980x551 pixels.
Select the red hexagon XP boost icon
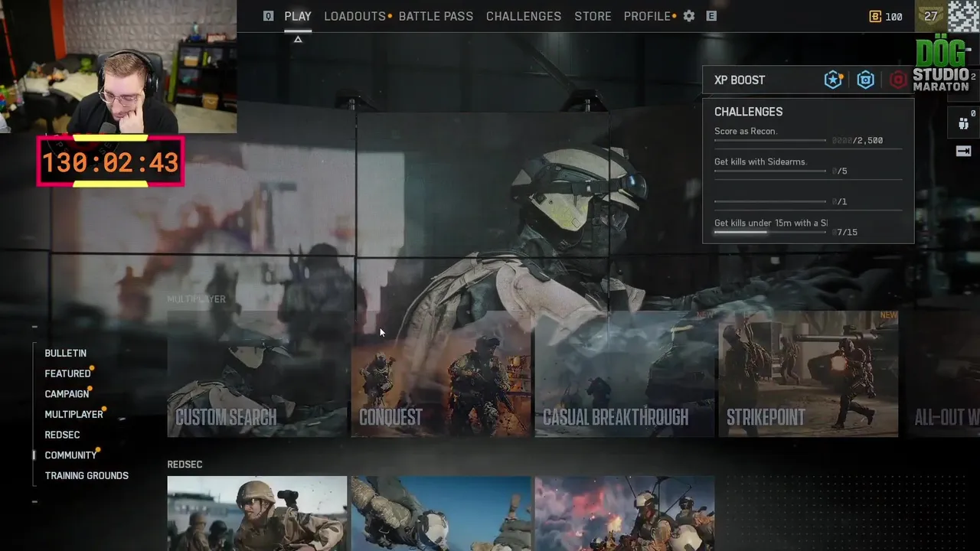[898, 80]
